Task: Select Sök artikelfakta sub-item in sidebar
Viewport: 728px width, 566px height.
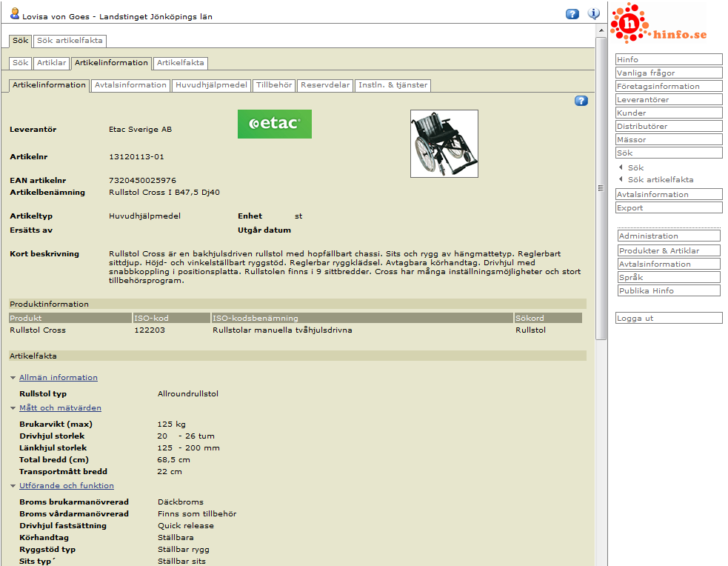Action: [x=660, y=180]
